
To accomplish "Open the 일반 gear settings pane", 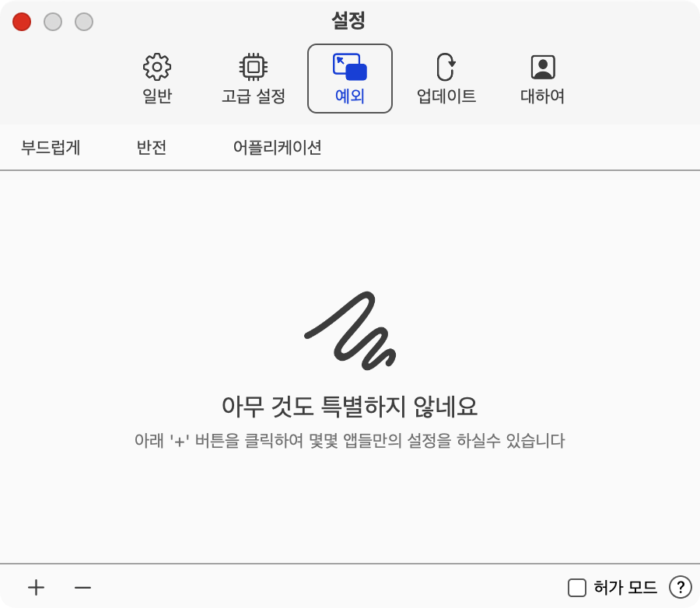I will pos(156,79).
